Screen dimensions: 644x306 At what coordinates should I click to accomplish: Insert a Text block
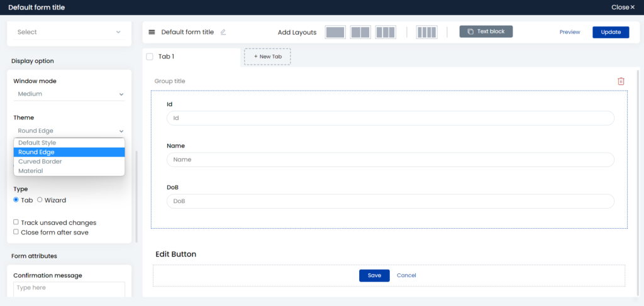coord(486,31)
